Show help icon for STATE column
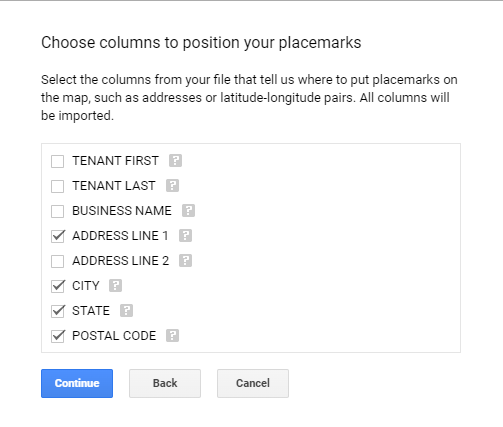Screen dimensions: 503x427 126,311
